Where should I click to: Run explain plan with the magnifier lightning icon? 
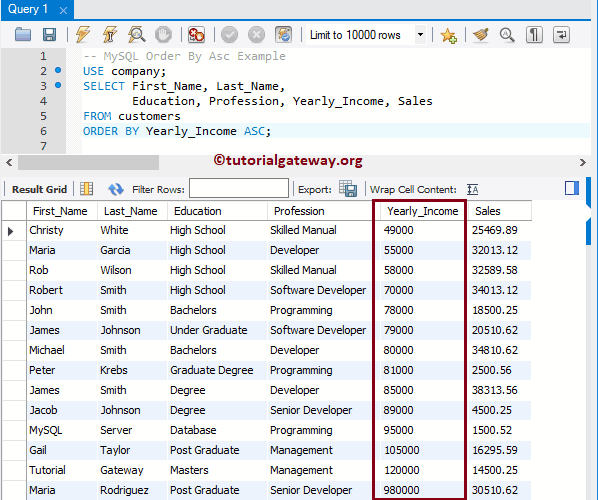point(136,35)
